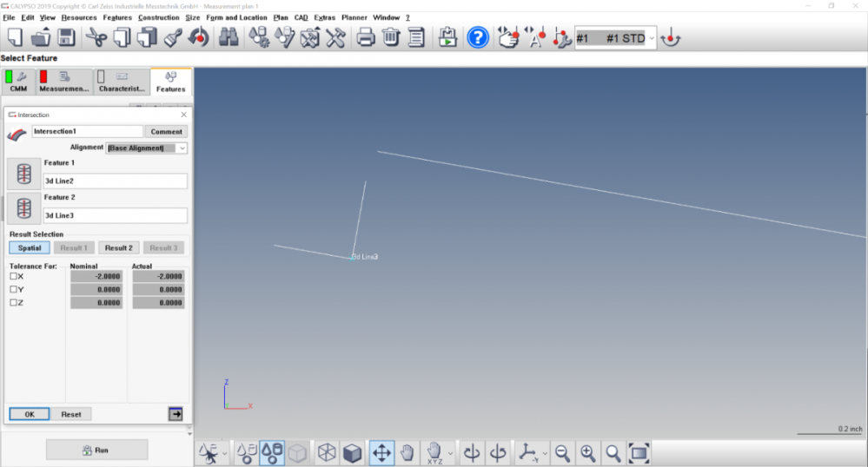Click the zoom out magnifier icon
This screenshot has height=467, width=868.
(562, 453)
